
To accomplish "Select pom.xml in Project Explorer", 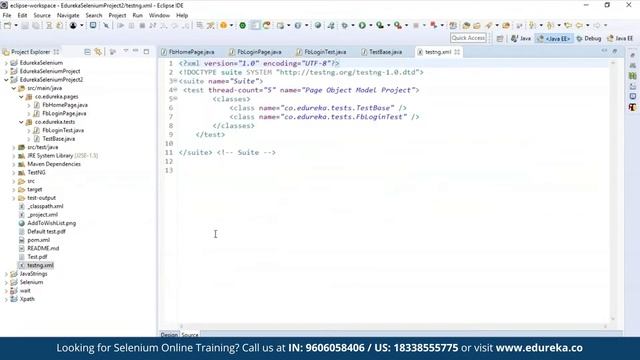I will pos(38,240).
